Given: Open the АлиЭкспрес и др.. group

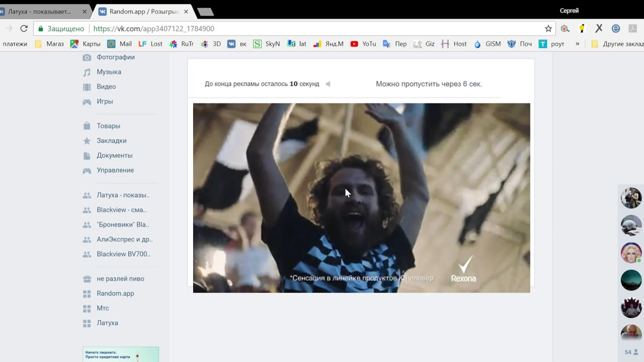Looking at the screenshot, I should [125, 239].
